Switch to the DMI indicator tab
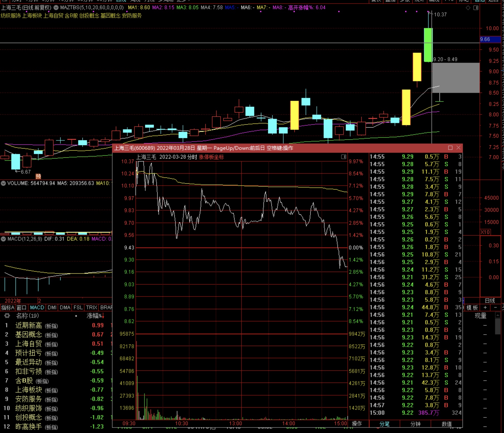The width and height of the screenshot is (504, 433). (52, 307)
